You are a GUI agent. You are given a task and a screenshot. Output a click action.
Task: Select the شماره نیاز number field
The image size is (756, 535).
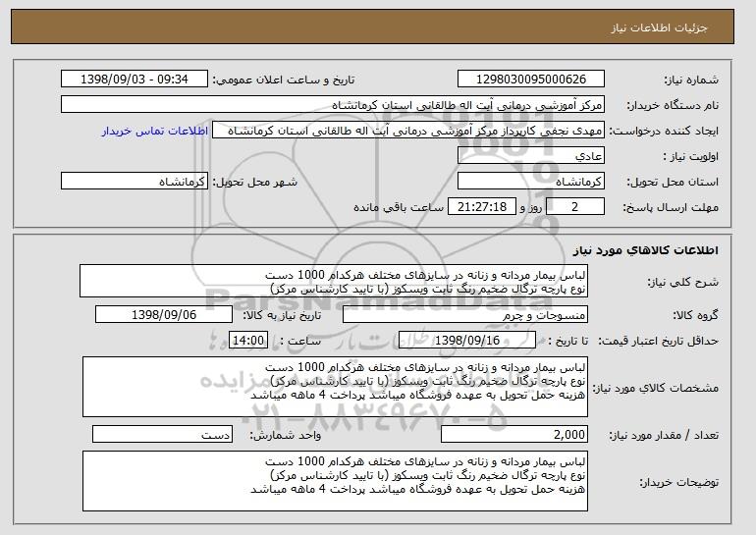tap(531, 80)
